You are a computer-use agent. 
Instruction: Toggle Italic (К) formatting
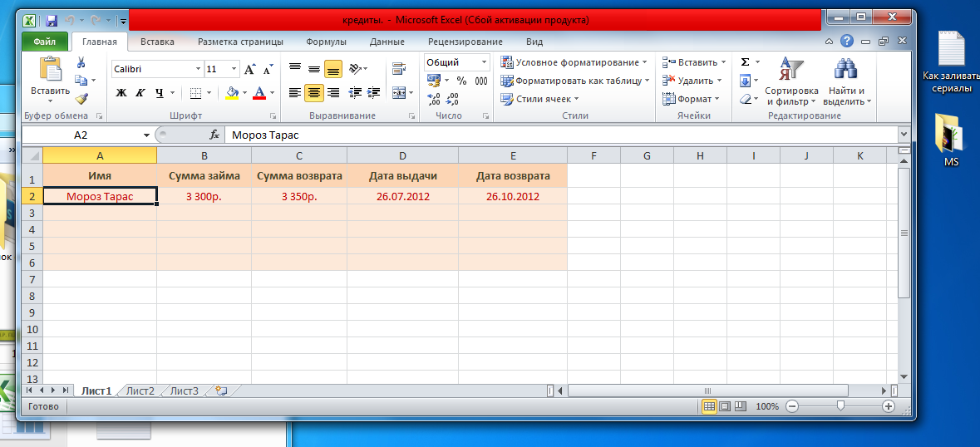coord(140,93)
